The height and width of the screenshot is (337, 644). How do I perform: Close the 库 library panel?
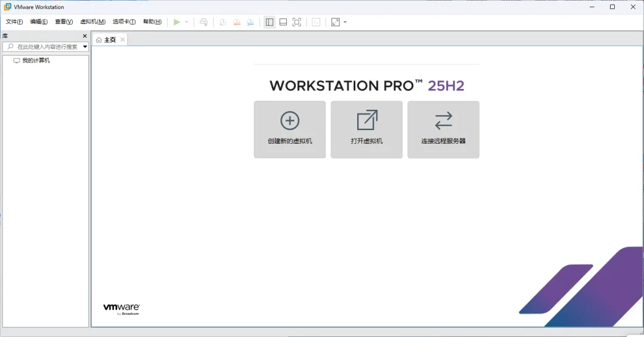coord(85,36)
